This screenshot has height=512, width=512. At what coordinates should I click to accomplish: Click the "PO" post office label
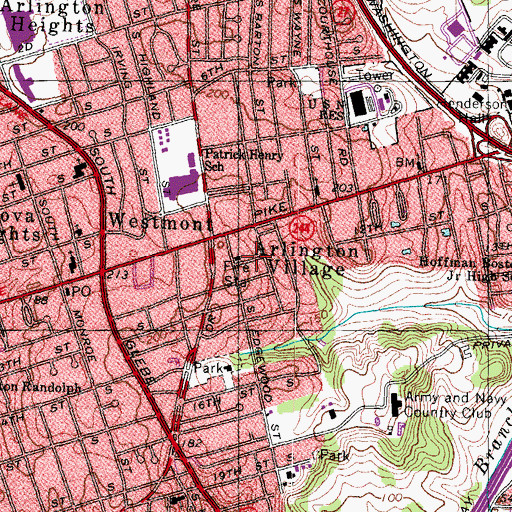coord(82,292)
